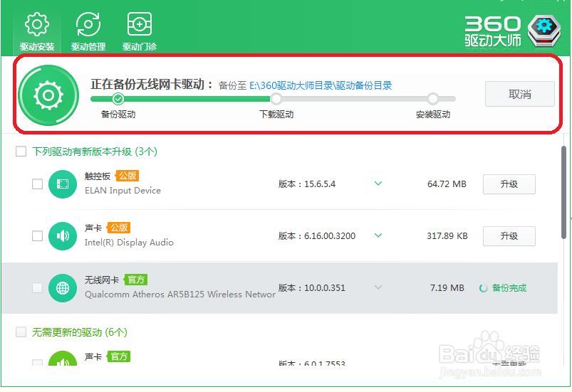
Task: Click the sound card icon under 无需更新的驱动
Action: (63, 359)
